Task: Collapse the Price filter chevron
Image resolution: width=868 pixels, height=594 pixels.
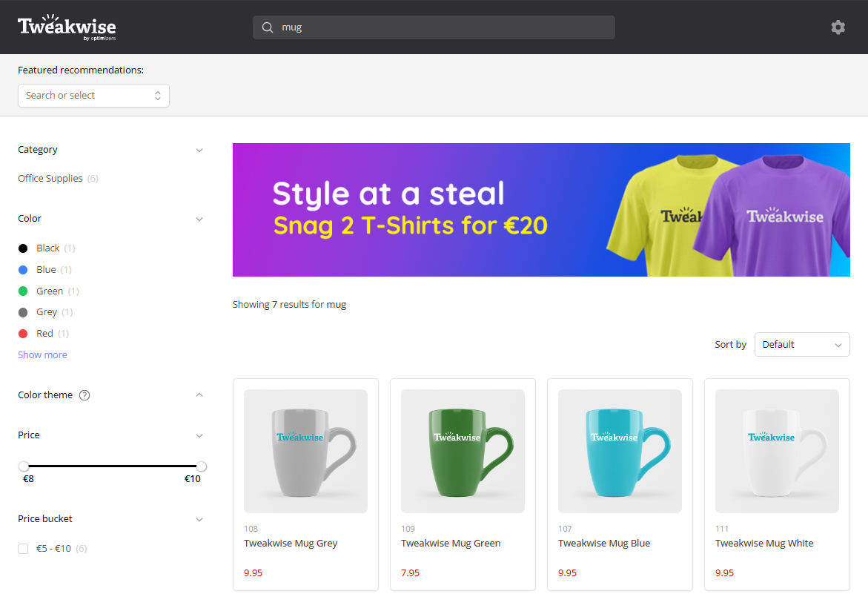Action: point(199,435)
